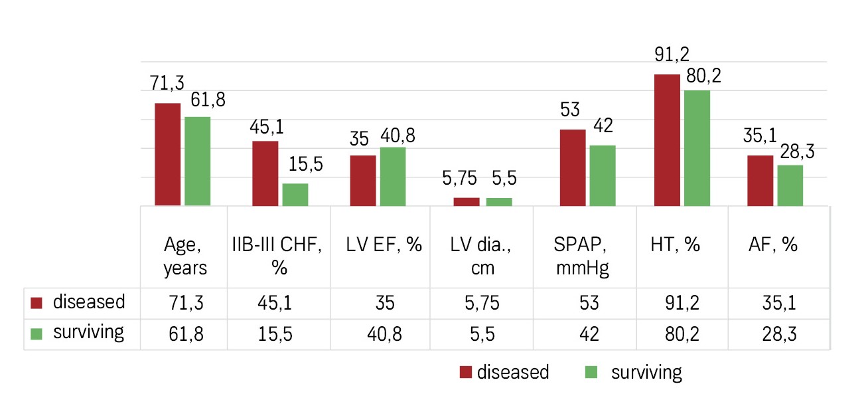Viewport: 868px width, 396px height.
Task: Click the surviving Age bar labeled 61,8
Action: click(x=198, y=161)
